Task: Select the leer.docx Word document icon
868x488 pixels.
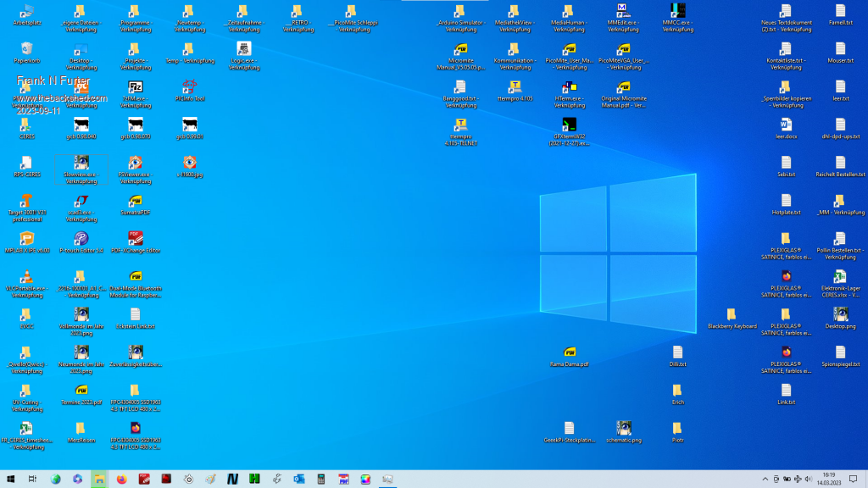Action: (786, 125)
